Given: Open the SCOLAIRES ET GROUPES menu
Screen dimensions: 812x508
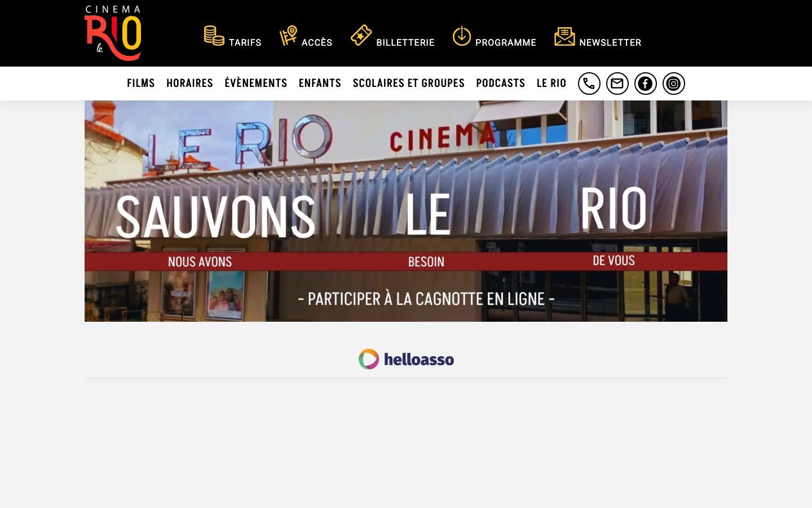Looking at the screenshot, I should click(x=409, y=83).
